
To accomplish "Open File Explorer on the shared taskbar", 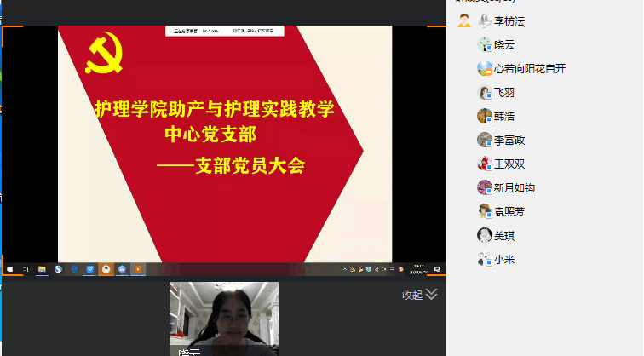I will (42, 269).
